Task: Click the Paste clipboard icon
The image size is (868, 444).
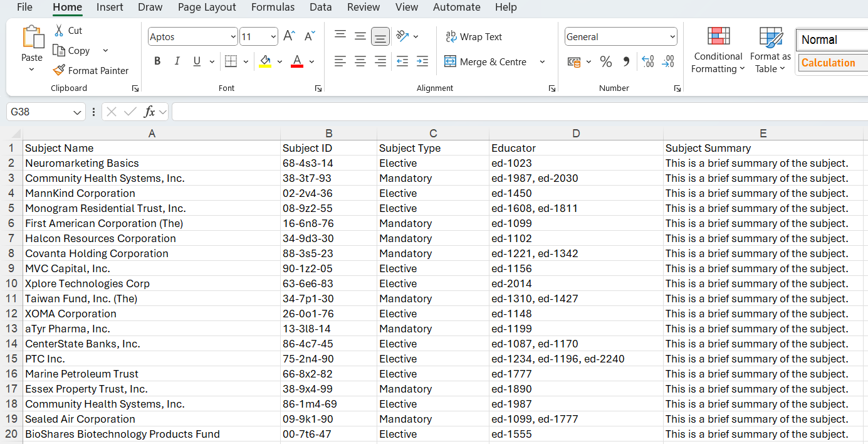Action: pos(33,37)
